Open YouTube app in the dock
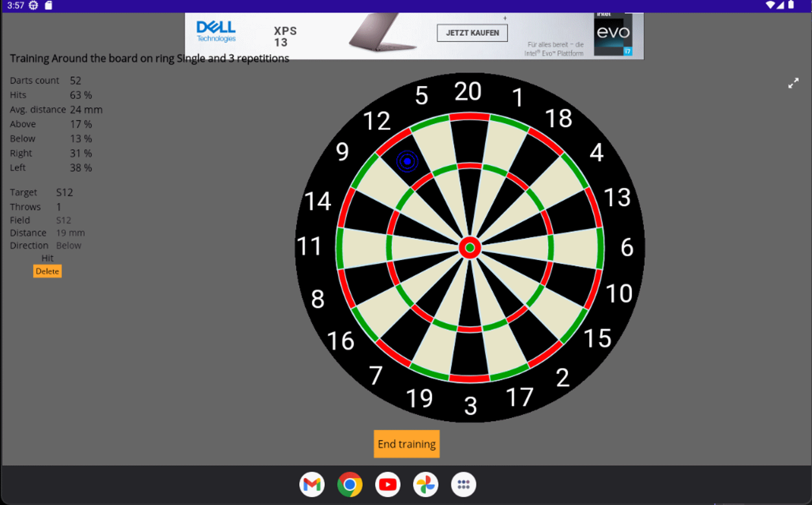The height and width of the screenshot is (505, 812). 387,484
